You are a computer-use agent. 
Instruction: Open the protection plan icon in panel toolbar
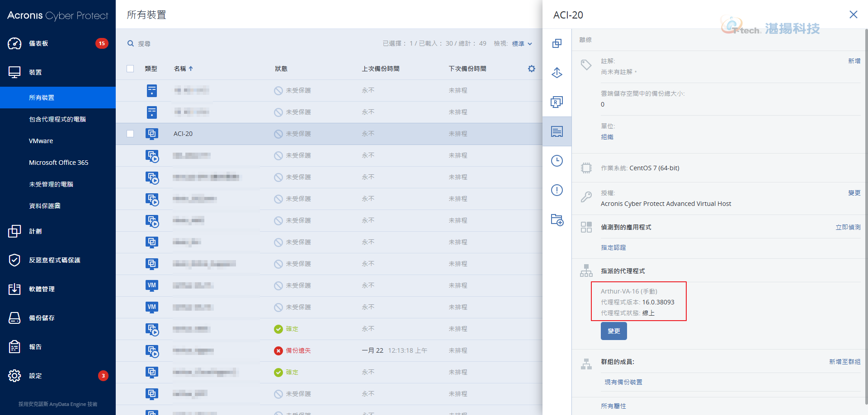(557, 43)
